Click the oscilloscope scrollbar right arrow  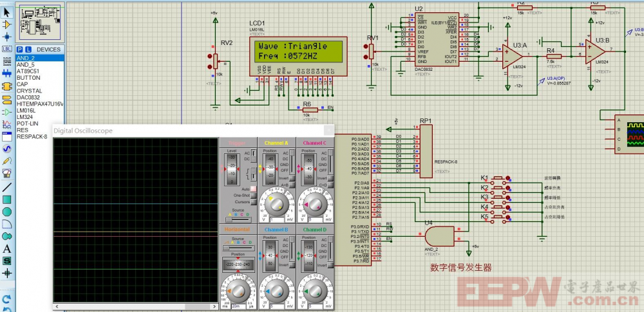(214, 306)
